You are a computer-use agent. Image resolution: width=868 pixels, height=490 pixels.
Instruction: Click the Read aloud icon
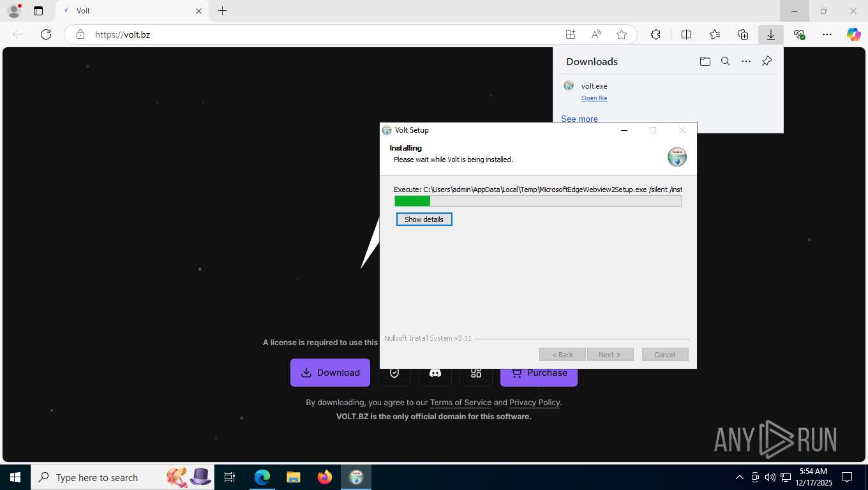[x=596, y=34]
